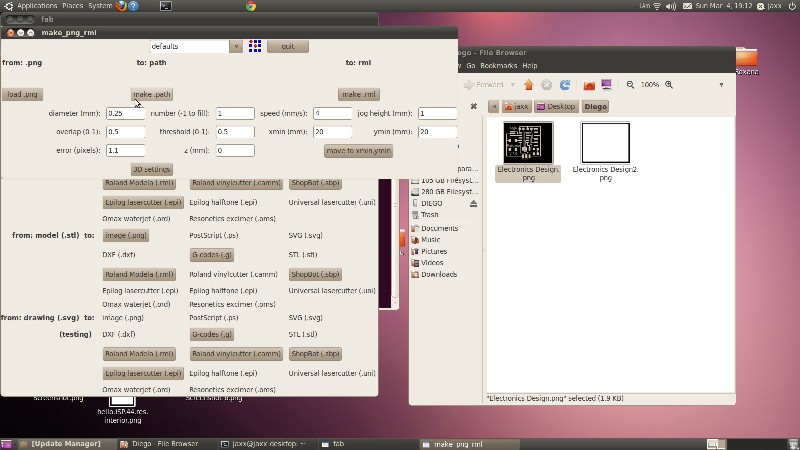Image resolution: width=800 pixels, height=450 pixels.
Task: Click move to xmin,ymin button
Action: [x=358, y=151]
